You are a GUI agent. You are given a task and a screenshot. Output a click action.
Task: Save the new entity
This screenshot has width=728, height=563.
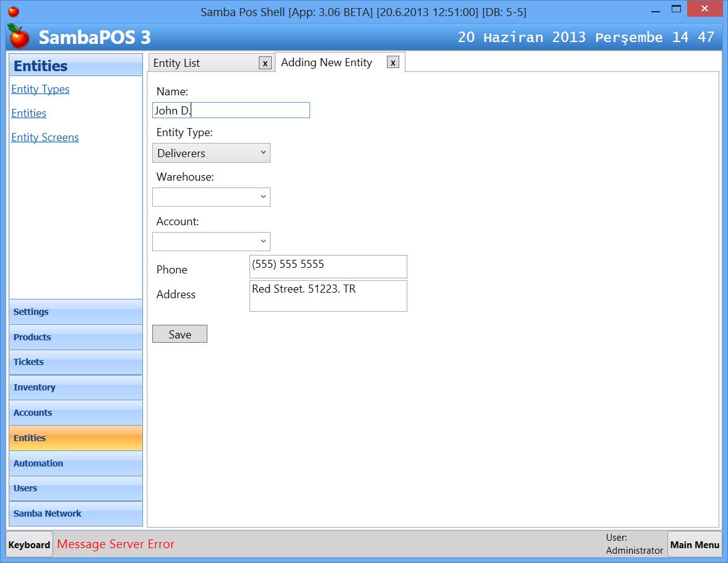pos(180,333)
